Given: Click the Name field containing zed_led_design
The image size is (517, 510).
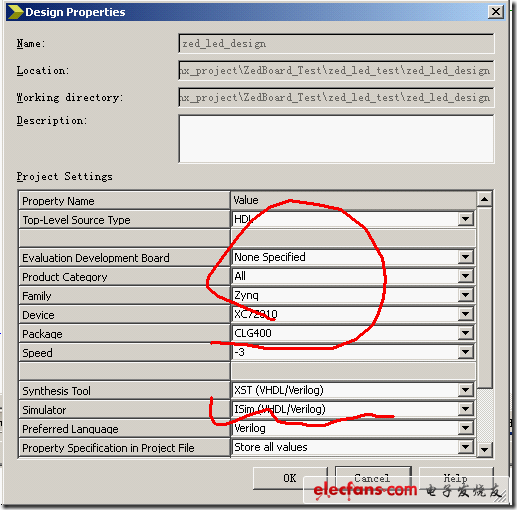Looking at the screenshot, I should [336, 43].
